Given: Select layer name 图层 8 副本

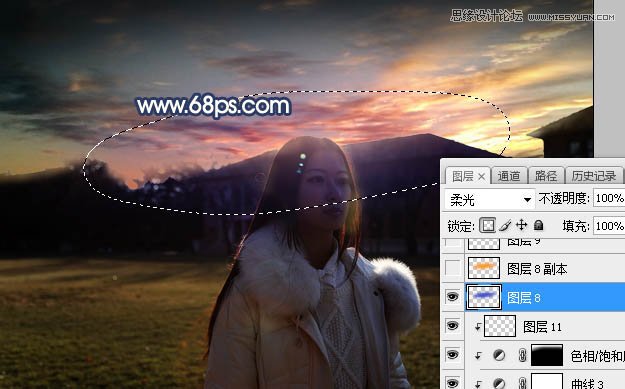Looking at the screenshot, I should pos(537,269).
